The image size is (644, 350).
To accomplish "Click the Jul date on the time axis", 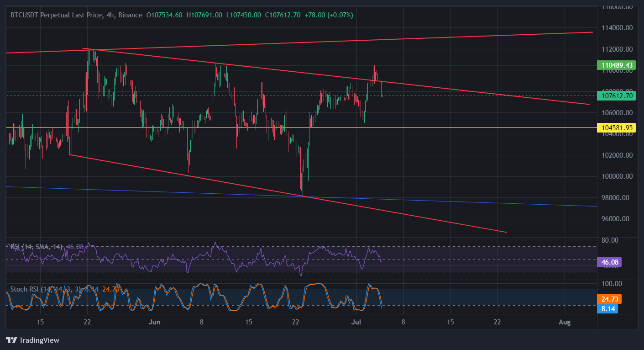I will click(356, 322).
